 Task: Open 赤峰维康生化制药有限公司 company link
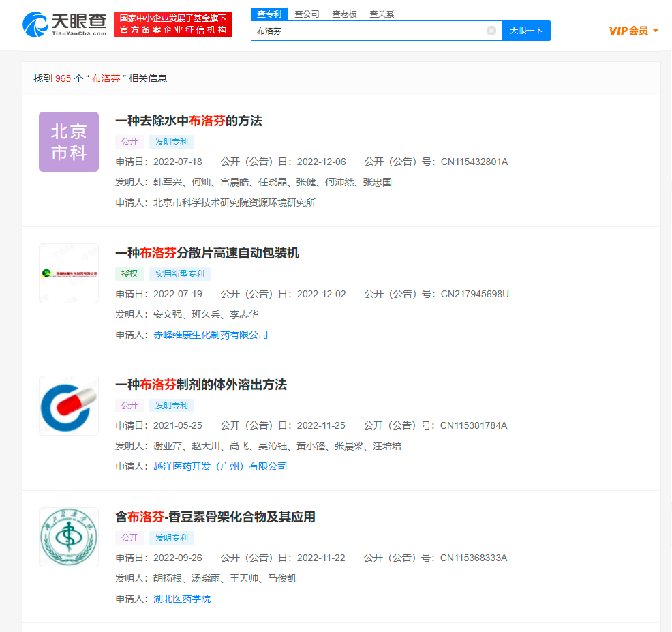[x=210, y=335]
